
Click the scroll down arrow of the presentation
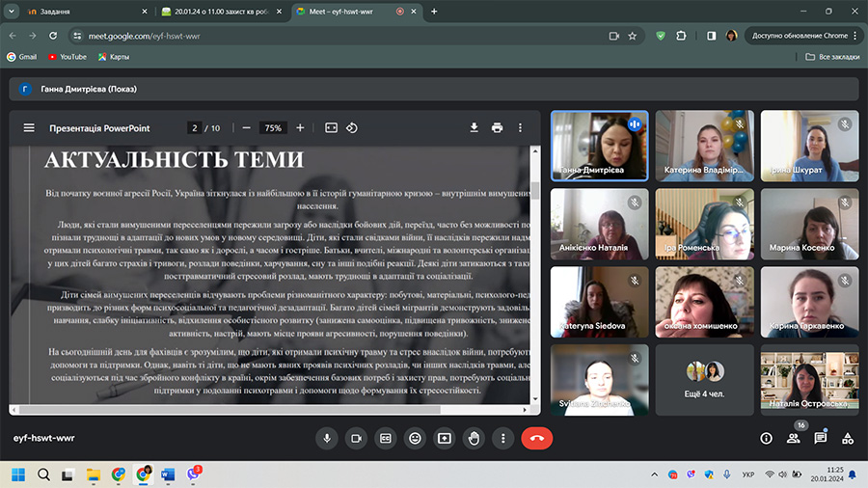tap(535, 399)
